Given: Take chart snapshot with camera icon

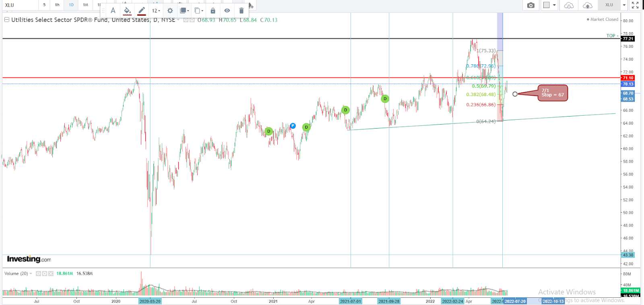Looking at the screenshot, I should (x=531, y=5).
